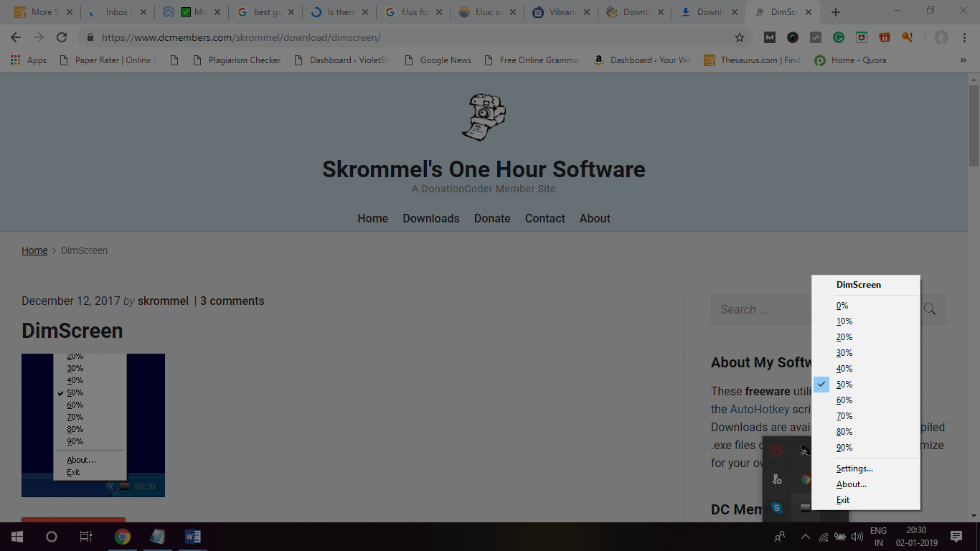Open Task View on the taskbar
Image resolution: width=980 pixels, height=551 pixels.
(x=86, y=537)
